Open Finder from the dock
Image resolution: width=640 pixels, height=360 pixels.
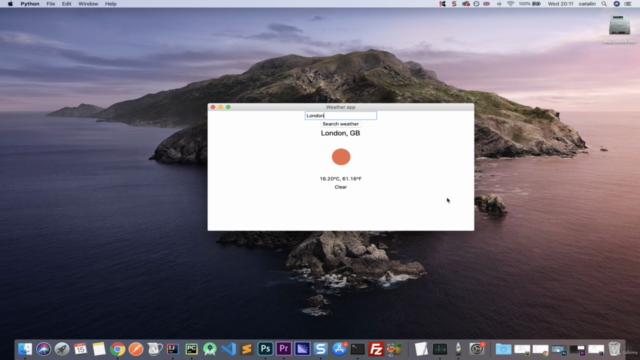click(25, 349)
